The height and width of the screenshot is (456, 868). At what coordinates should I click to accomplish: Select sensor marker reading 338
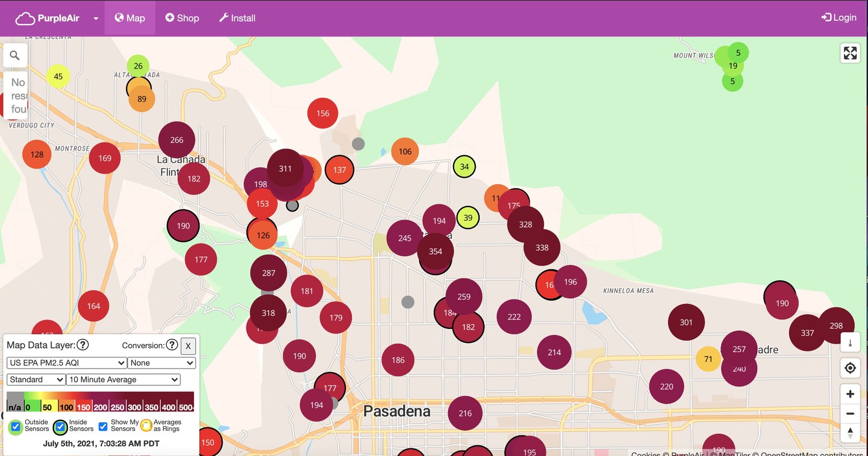pos(542,247)
